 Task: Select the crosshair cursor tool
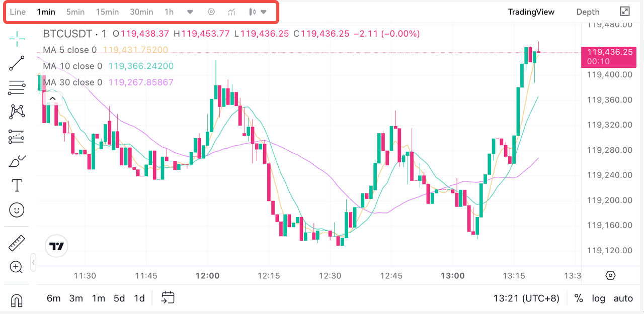pyautogui.click(x=17, y=39)
